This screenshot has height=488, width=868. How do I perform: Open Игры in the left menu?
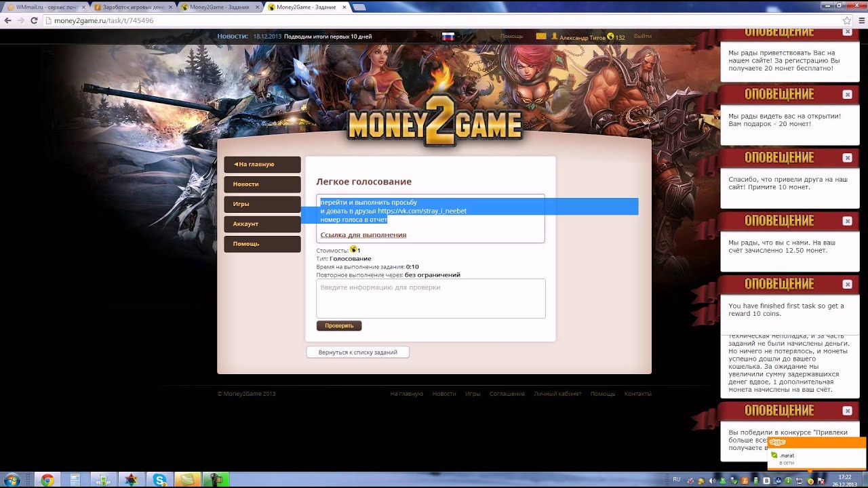tap(262, 204)
